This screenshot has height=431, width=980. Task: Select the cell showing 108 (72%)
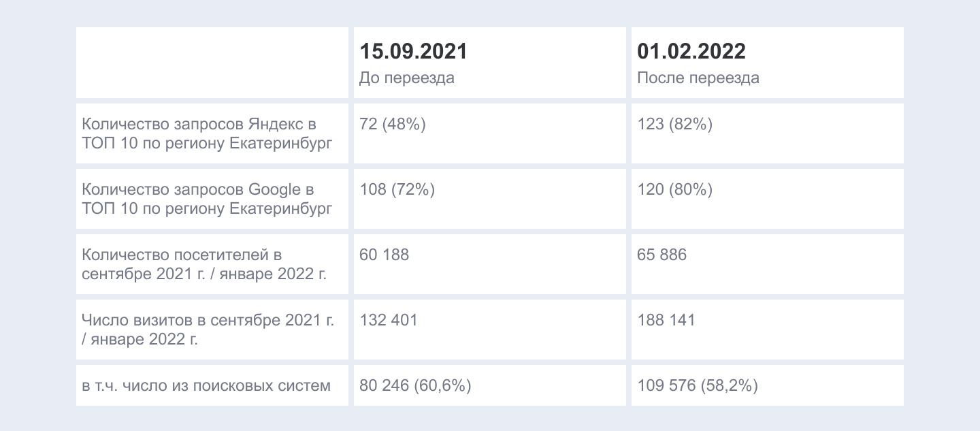(397, 190)
